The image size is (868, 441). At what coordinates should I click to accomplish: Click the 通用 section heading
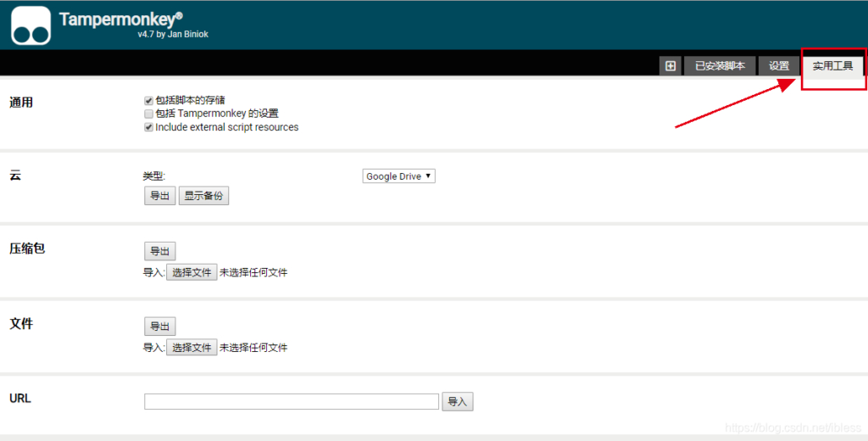(21, 103)
